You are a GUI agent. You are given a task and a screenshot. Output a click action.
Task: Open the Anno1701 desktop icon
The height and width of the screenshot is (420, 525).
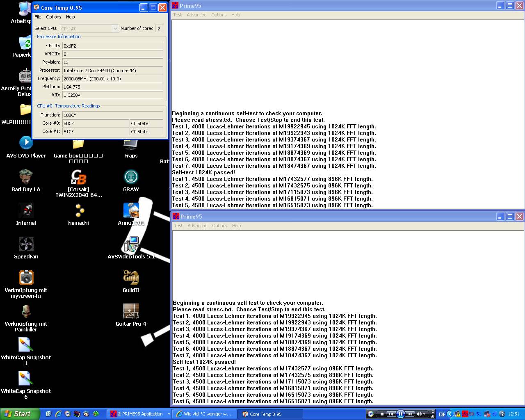131,210
